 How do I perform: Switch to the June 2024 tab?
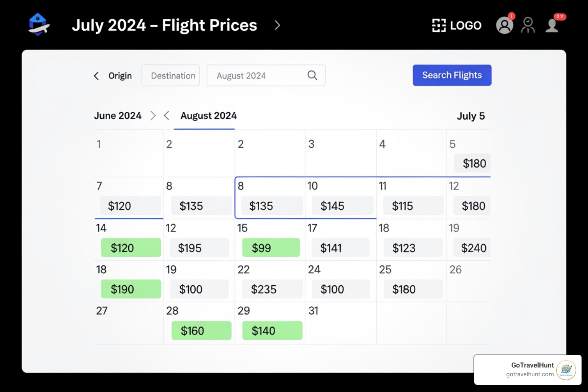(118, 116)
